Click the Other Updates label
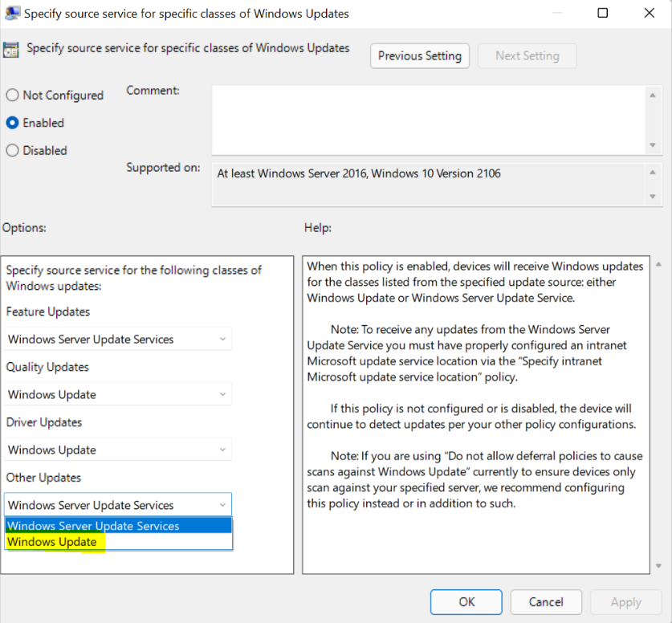The height and width of the screenshot is (623, 672). (x=43, y=478)
